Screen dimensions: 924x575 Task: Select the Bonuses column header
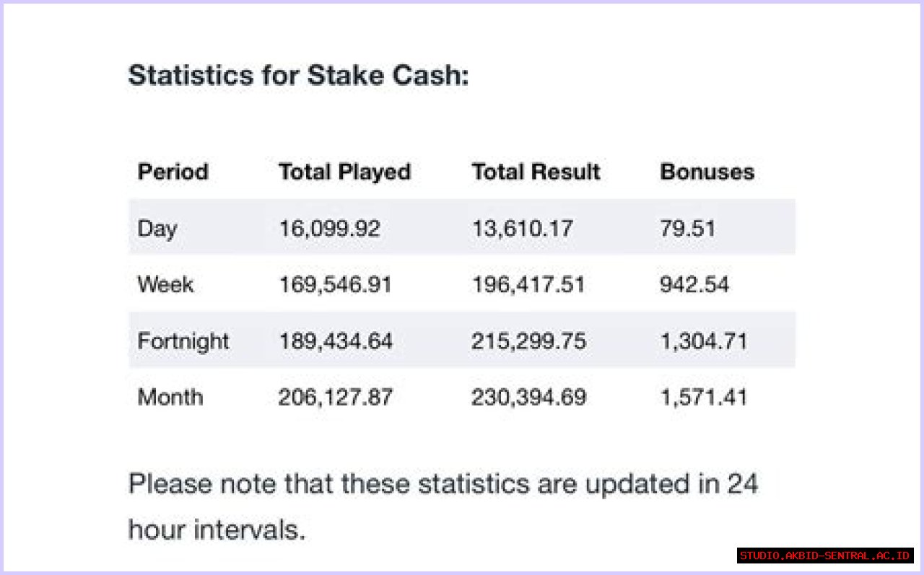pos(707,172)
